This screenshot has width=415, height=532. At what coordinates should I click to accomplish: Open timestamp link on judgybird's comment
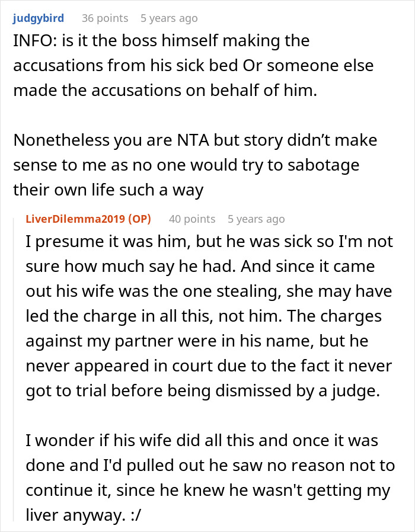coord(169,18)
